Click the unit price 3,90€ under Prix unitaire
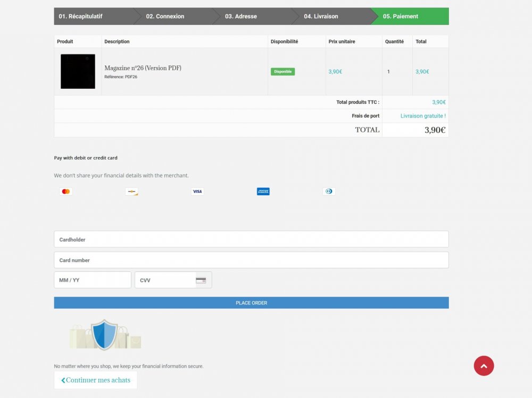The image size is (532, 398). (335, 72)
